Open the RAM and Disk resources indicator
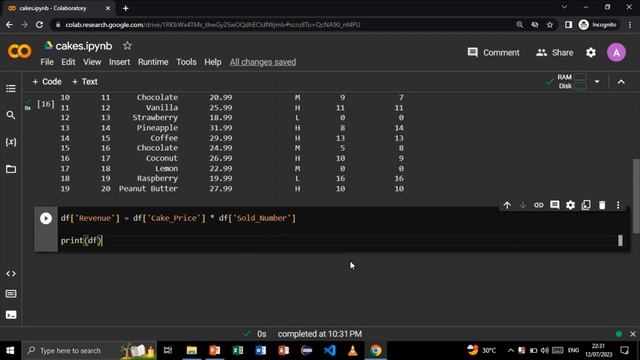The image size is (640, 360). [x=571, y=82]
